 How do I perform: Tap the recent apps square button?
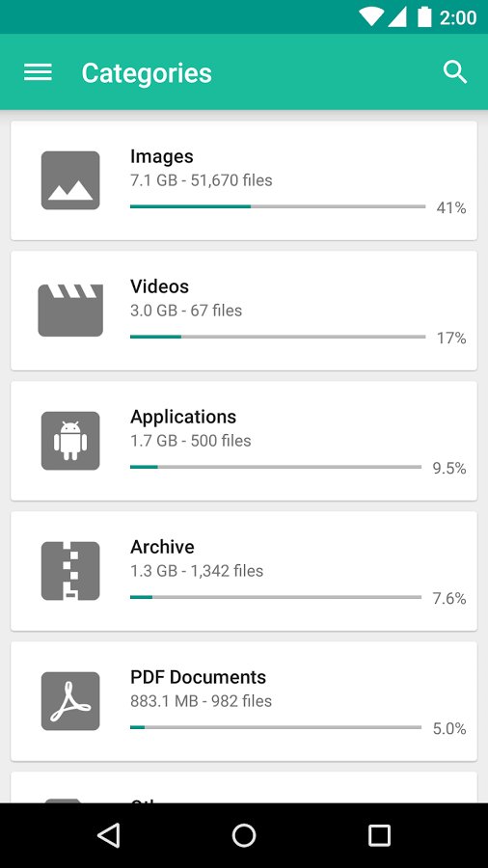[x=380, y=835]
